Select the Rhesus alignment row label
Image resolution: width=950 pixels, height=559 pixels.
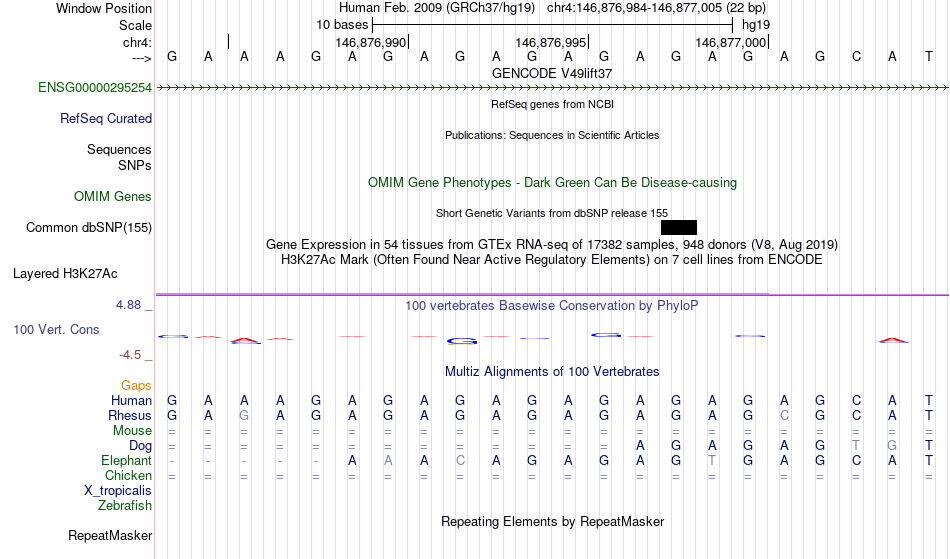click(130, 415)
